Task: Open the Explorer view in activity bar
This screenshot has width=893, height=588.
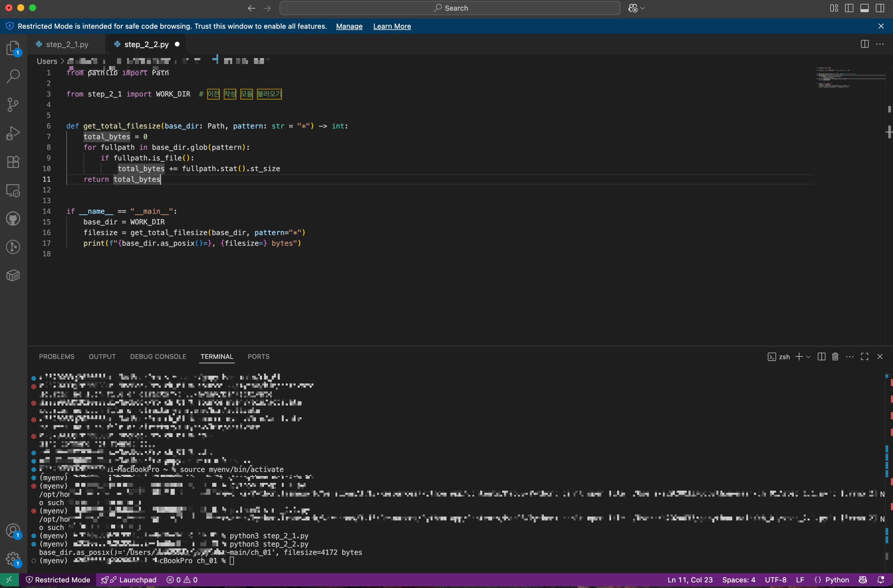Action: tap(13, 48)
